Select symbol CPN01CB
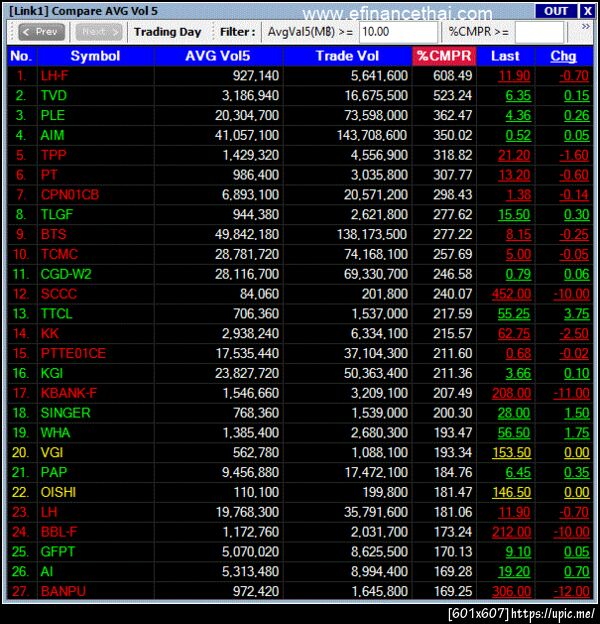 (x=70, y=195)
